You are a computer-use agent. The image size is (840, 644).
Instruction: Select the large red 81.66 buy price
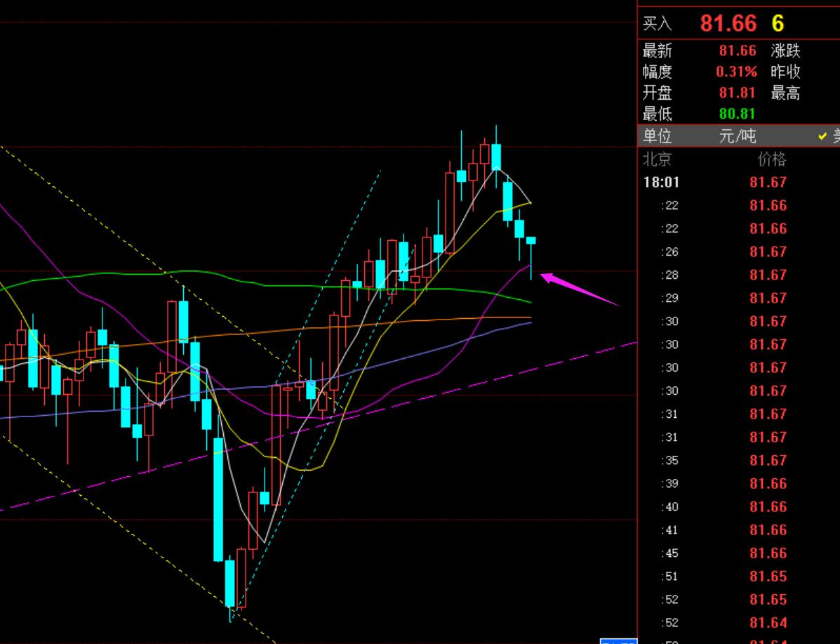(x=728, y=23)
